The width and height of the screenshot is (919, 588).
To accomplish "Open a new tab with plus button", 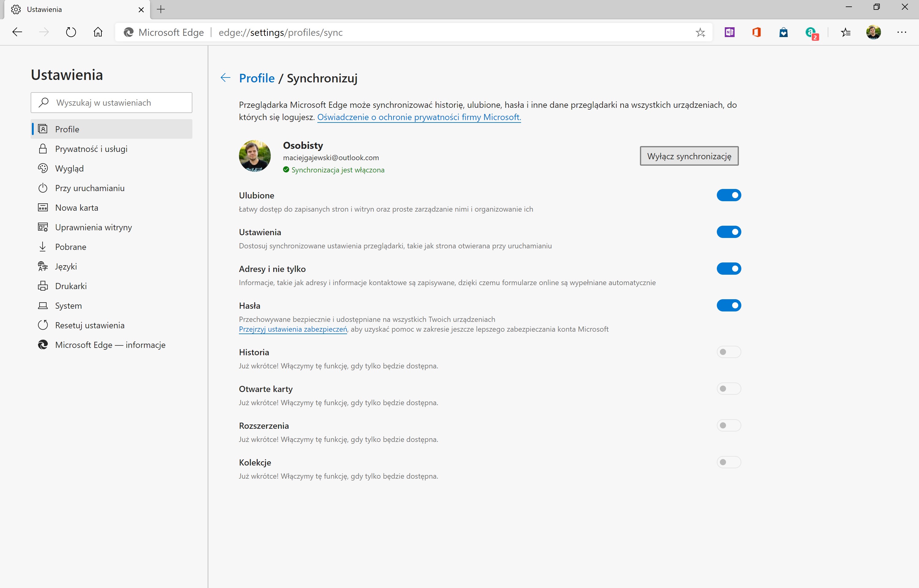I will (x=161, y=9).
